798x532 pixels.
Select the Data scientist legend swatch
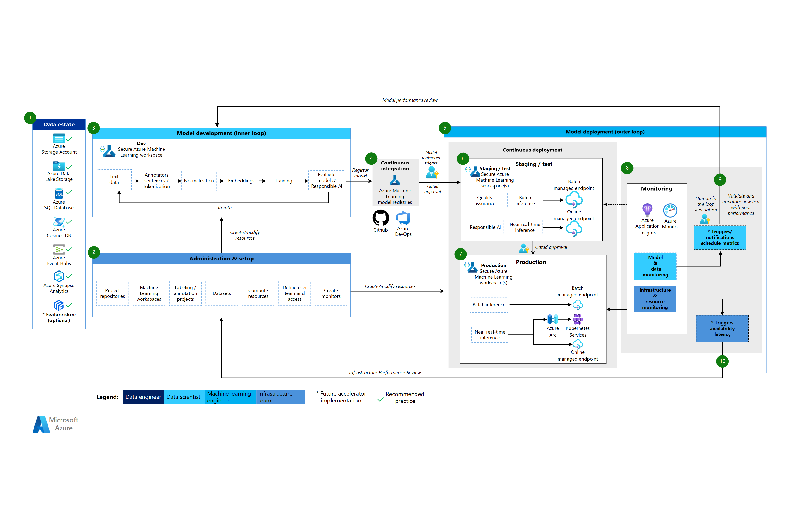coord(184,397)
